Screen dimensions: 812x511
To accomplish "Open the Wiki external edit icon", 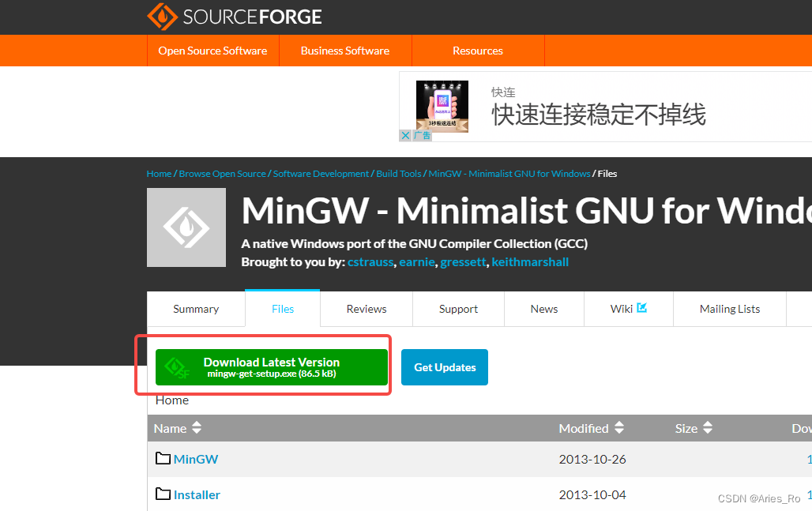I will pyautogui.click(x=642, y=307).
